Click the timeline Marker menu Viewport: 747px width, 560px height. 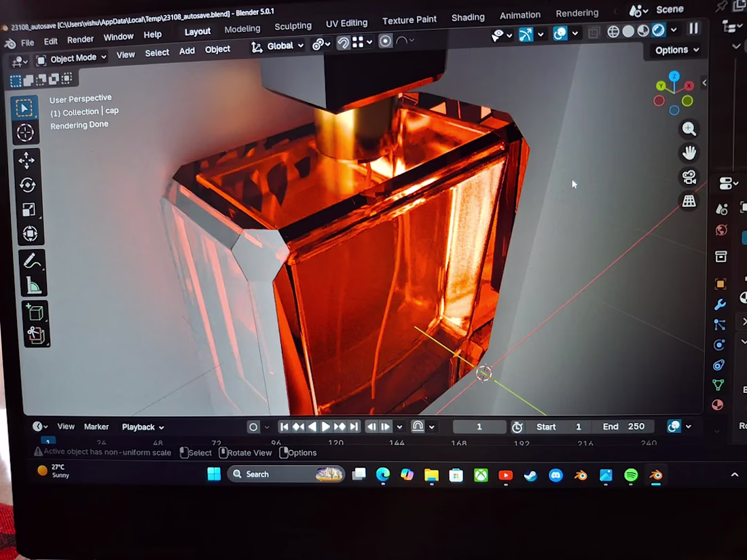(x=96, y=427)
